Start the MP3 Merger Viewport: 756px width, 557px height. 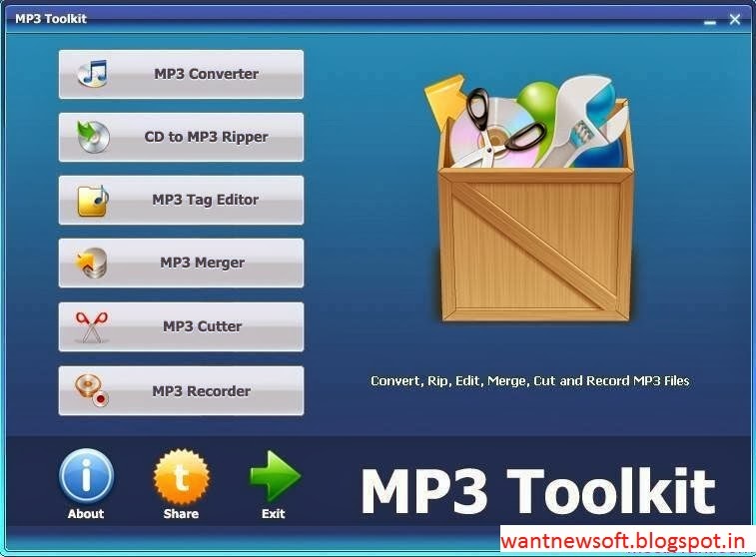[182, 264]
